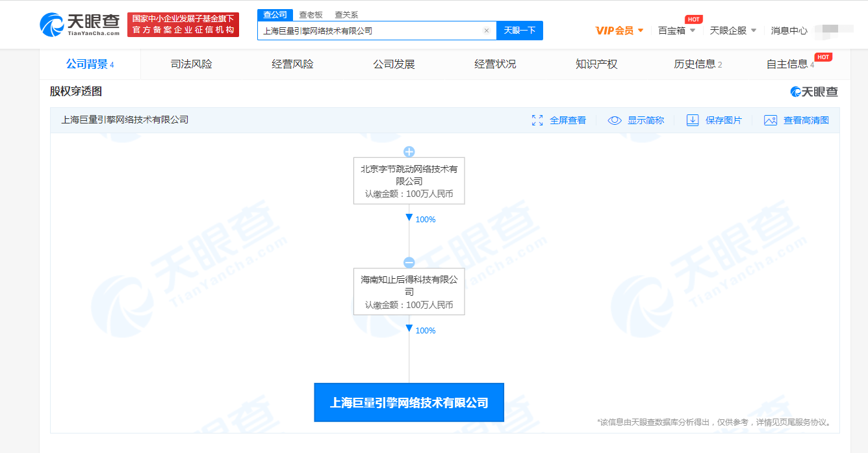The width and height of the screenshot is (868, 453).
Task: Switch to the 查公司 search tab
Action: [x=275, y=15]
